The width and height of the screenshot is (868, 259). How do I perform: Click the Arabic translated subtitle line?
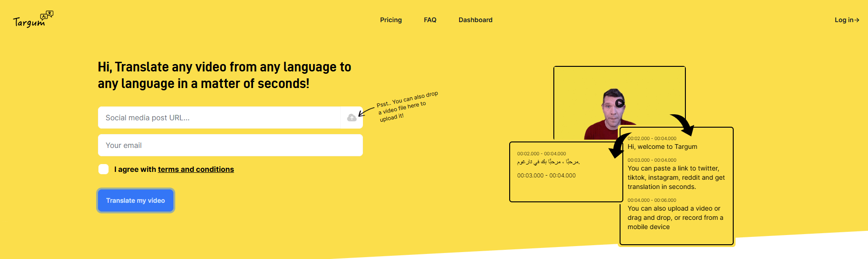tap(548, 162)
